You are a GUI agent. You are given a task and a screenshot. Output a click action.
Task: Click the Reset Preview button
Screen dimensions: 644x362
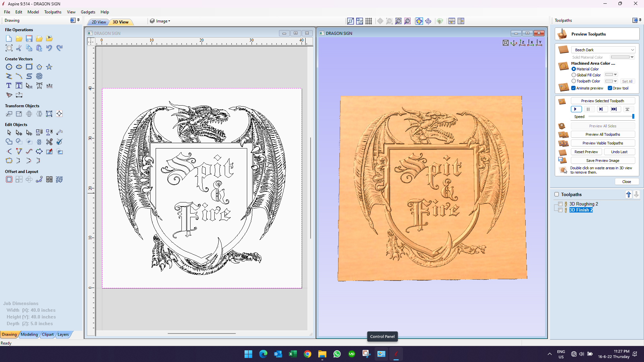(586, 152)
